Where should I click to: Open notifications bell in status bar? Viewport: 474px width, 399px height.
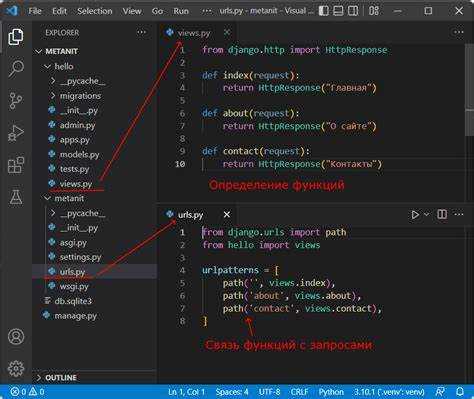(460, 391)
